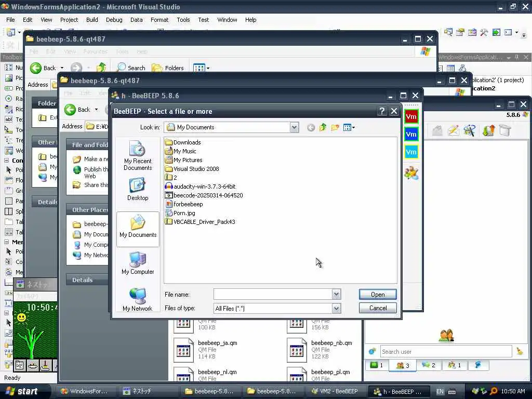Click the dialog help question mark button
The image size is (532, 399).
(382, 111)
